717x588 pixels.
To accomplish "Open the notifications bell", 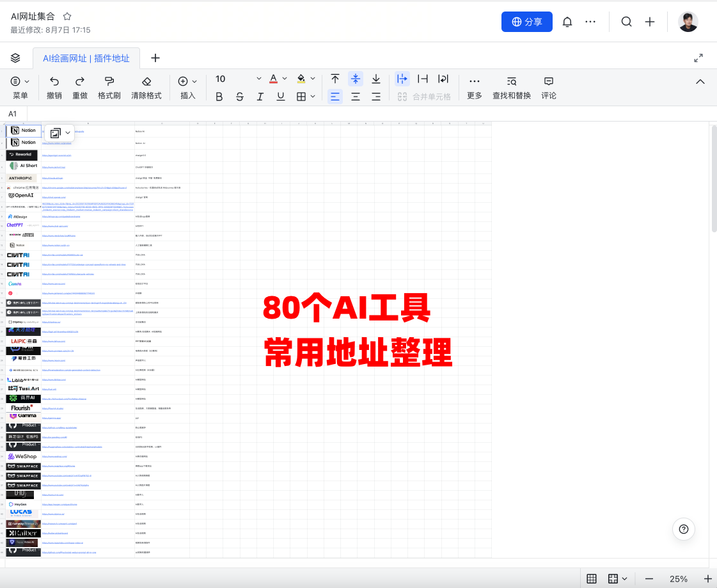I will coord(567,22).
